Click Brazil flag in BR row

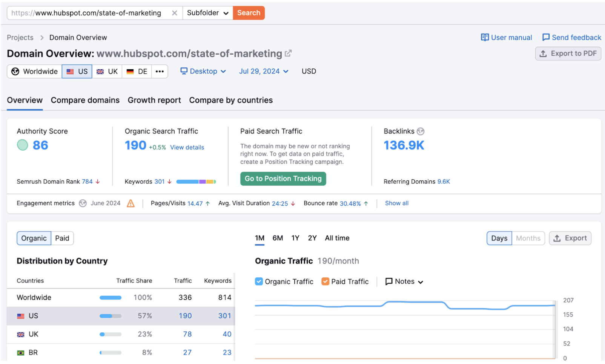pos(21,353)
